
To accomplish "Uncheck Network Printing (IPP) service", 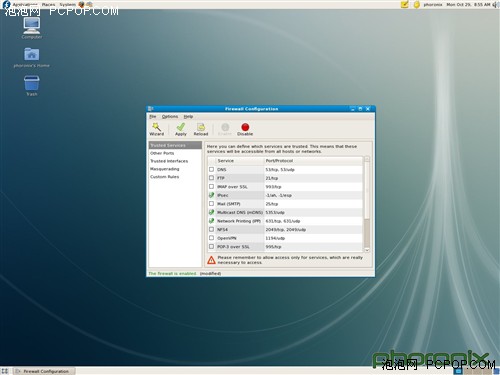I will tap(211, 221).
